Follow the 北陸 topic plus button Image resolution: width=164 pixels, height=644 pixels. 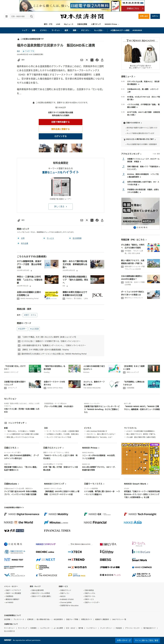tap(18, 238)
